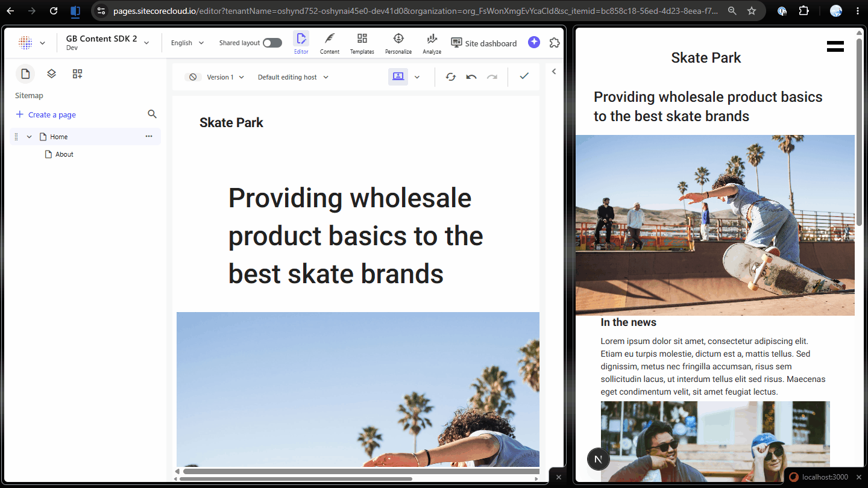
Task: Click the Providing wholesale heading in editor canvas
Action: pos(356,236)
